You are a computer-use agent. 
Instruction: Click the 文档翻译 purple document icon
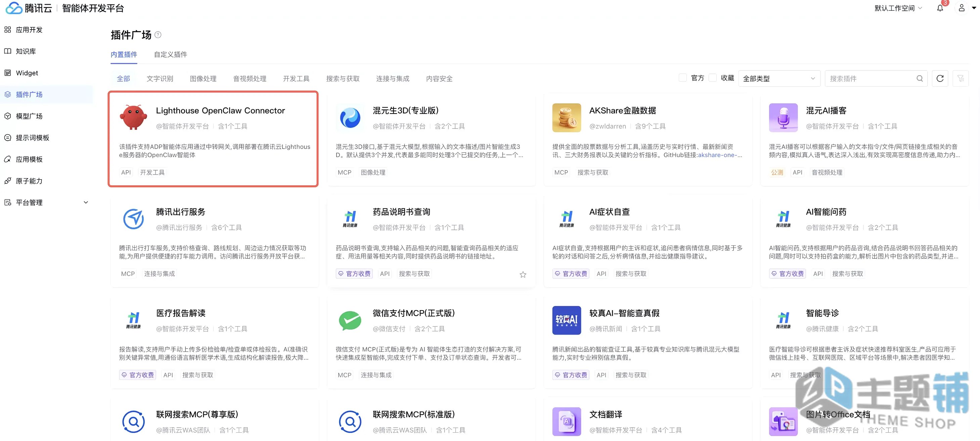(x=566, y=421)
